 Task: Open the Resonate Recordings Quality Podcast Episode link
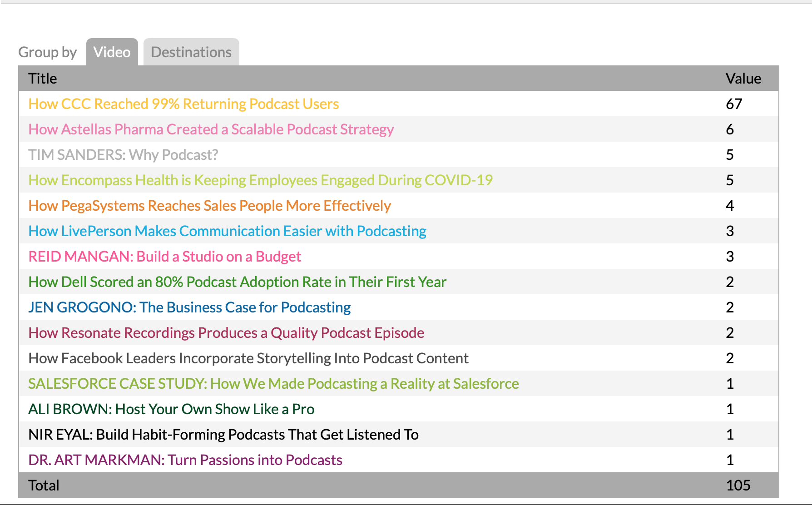pos(226,333)
